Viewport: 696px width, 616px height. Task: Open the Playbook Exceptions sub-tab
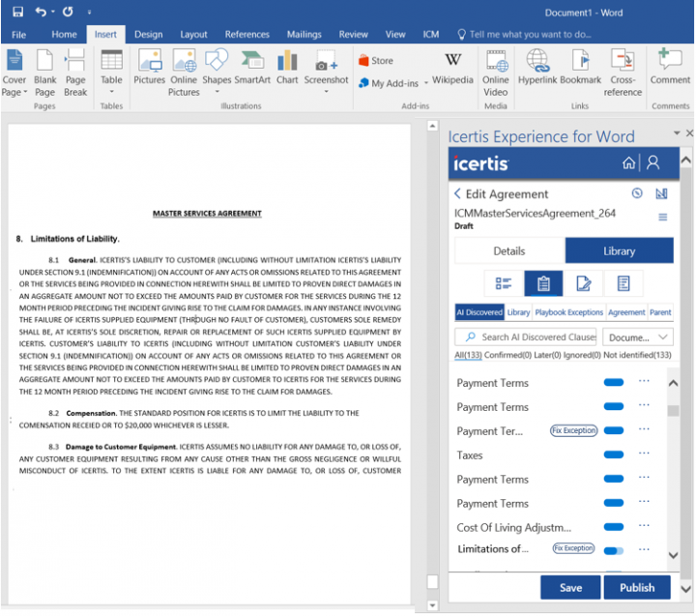pos(568,312)
